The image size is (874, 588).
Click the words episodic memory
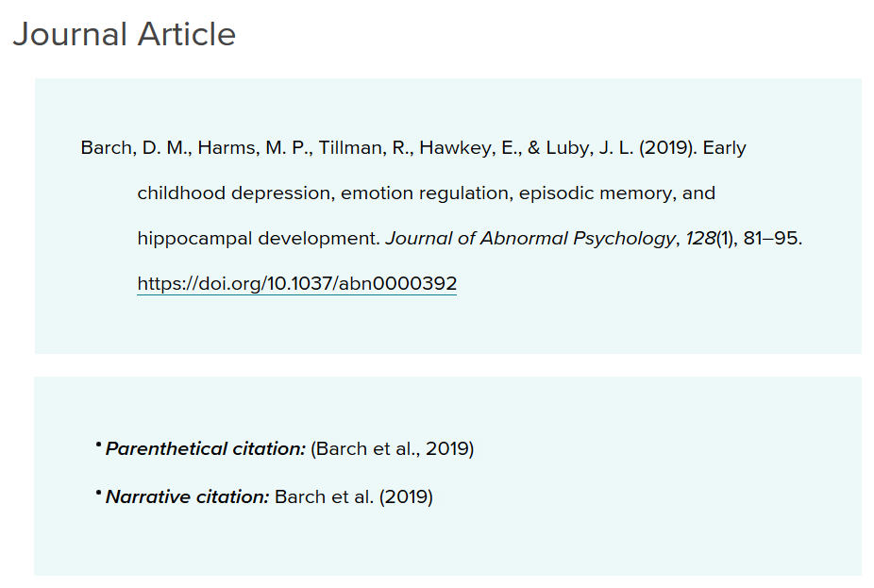click(596, 193)
